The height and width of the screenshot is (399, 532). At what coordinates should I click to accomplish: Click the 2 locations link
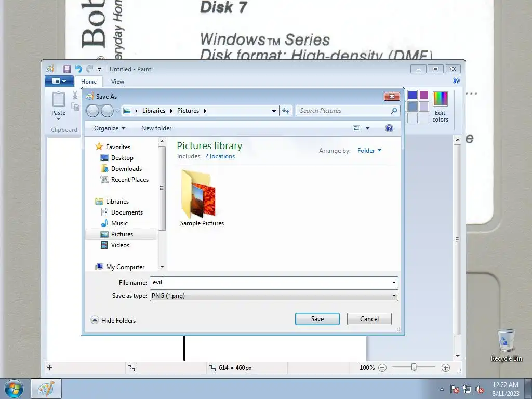tap(220, 156)
